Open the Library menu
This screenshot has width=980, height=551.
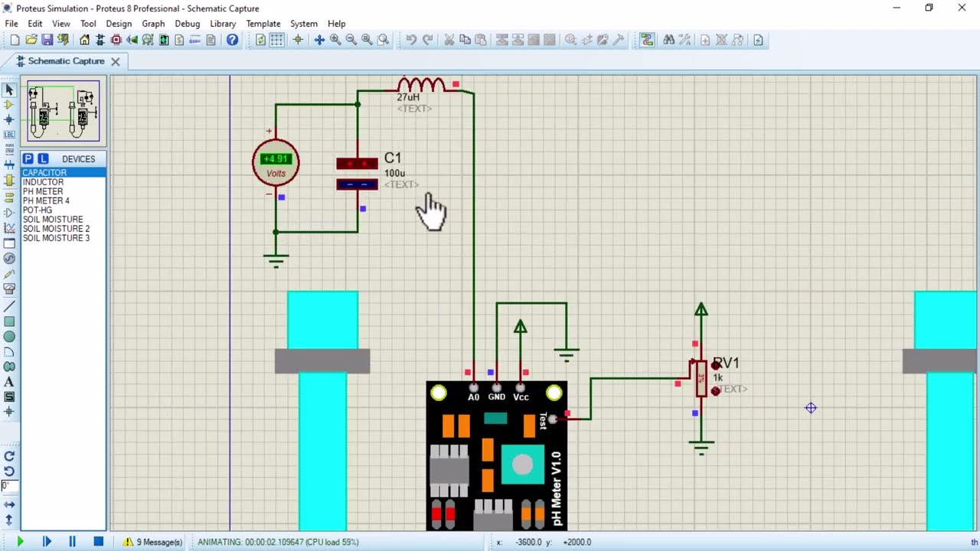tap(223, 24)
